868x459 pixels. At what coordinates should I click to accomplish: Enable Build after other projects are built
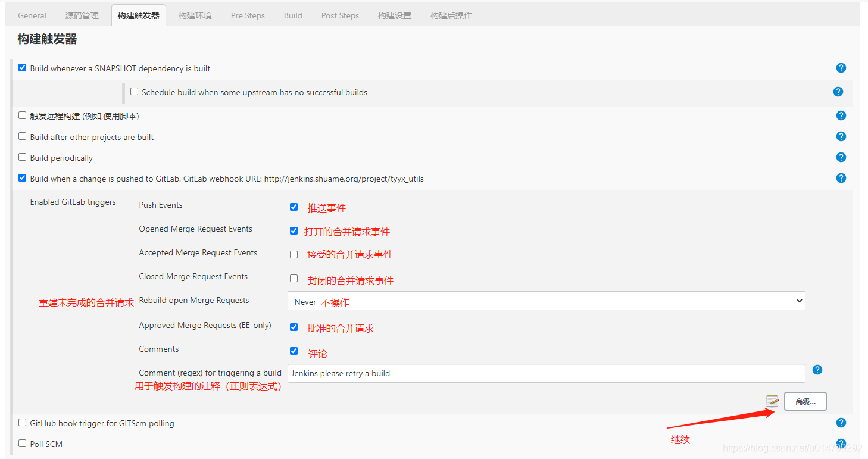tap(23, 136)
